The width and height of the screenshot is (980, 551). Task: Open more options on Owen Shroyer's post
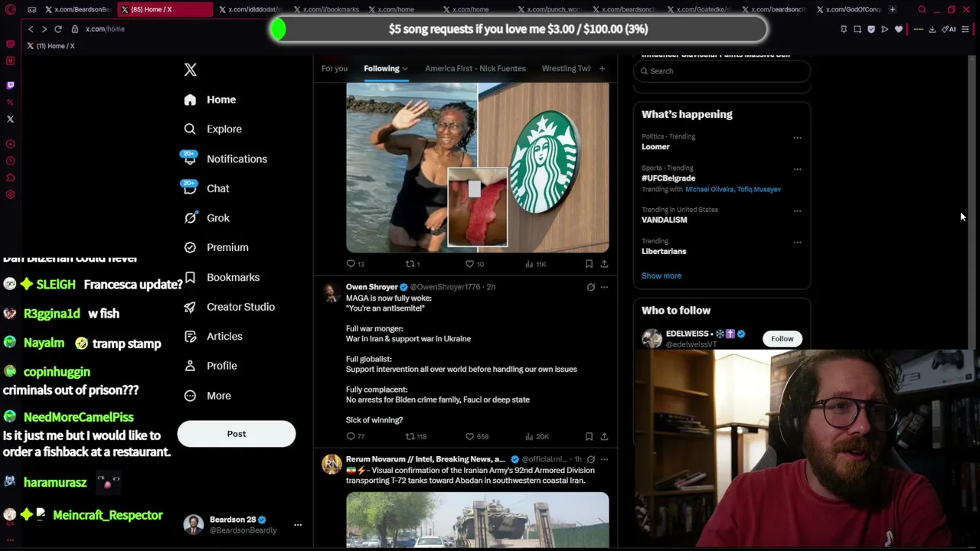pyautogui.click(x=604, y=287)
